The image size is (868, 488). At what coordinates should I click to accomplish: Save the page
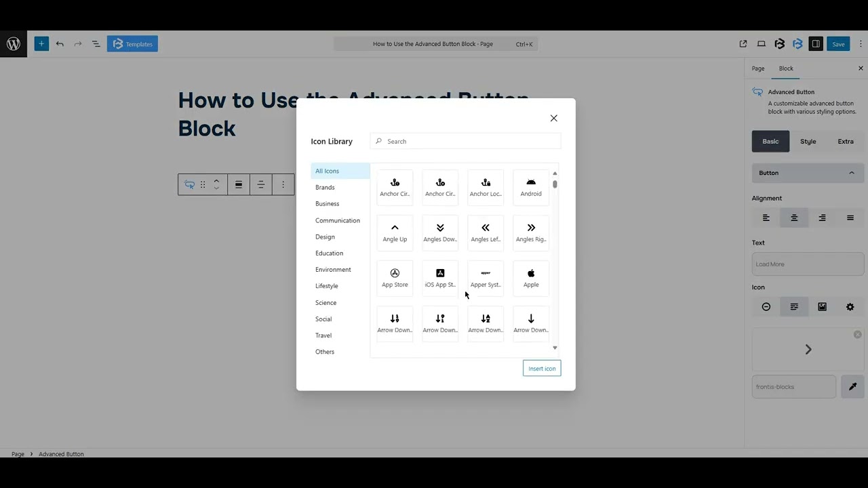tap(838, 43)
